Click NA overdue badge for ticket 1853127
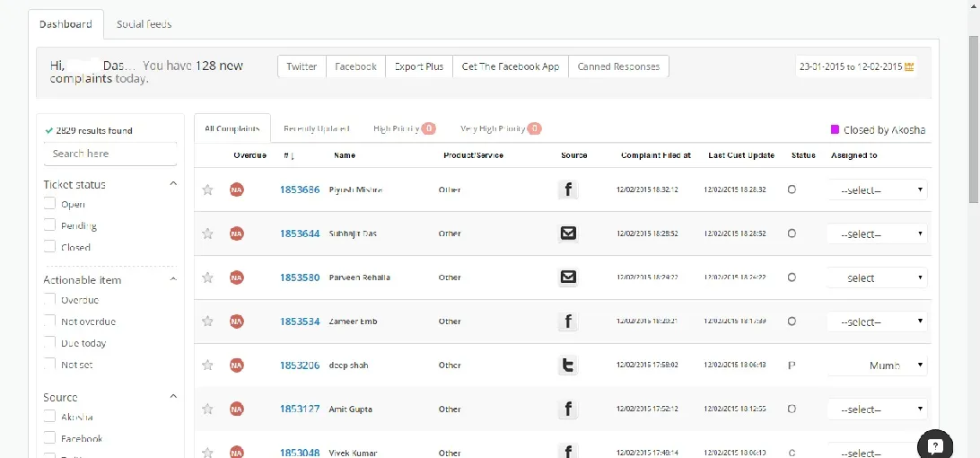The image size is (980, 458). 236,409
